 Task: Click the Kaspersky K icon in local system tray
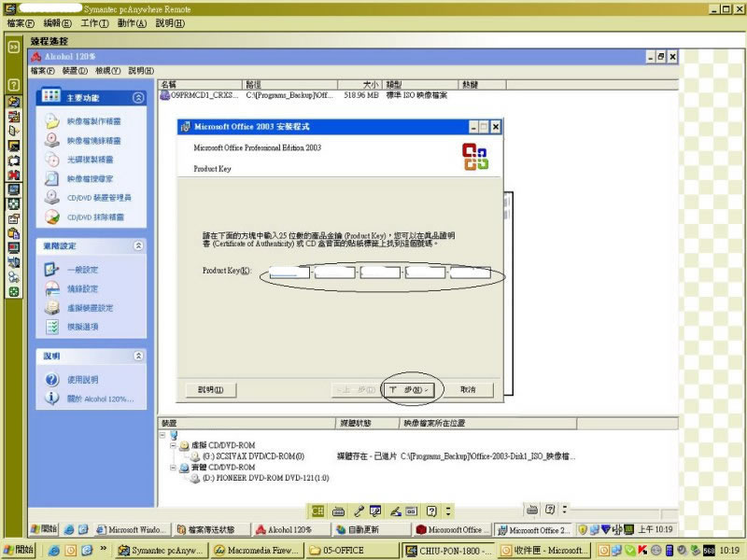pyautogui.click(x=642, y=550)
